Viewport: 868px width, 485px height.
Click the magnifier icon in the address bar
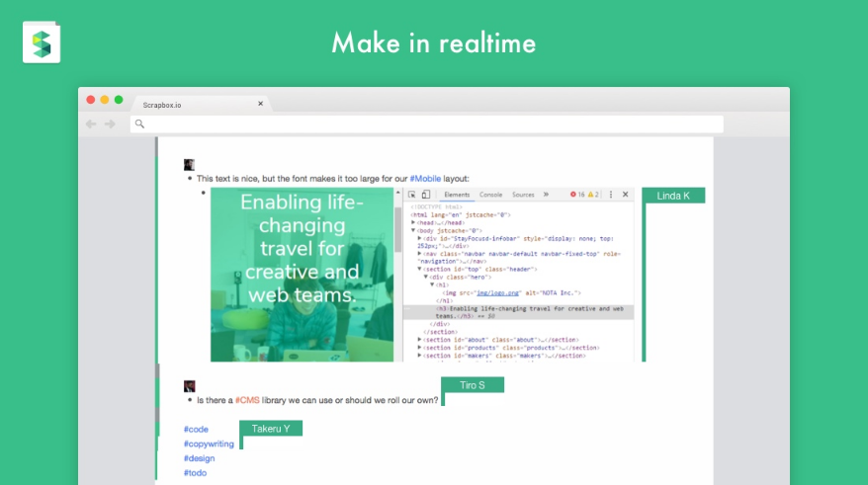pyautogui.click(x=139, y=123)
